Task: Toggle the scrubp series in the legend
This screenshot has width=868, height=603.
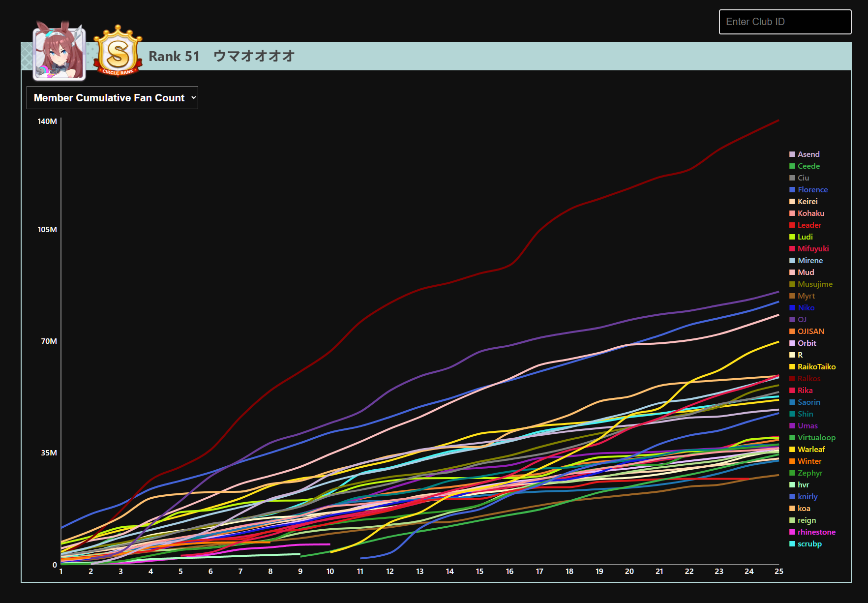Action: [x=806, y=544]
